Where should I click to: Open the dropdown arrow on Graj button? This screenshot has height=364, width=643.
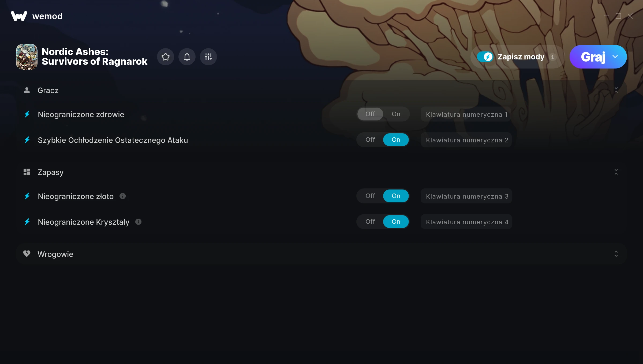(615, 57)
